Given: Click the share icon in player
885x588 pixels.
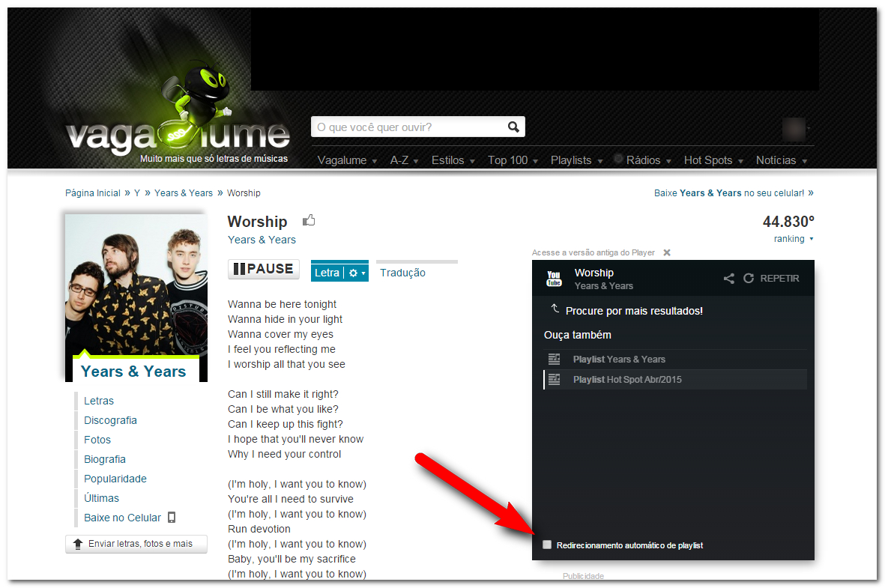Looking at the screenshot, I should 729,278.
